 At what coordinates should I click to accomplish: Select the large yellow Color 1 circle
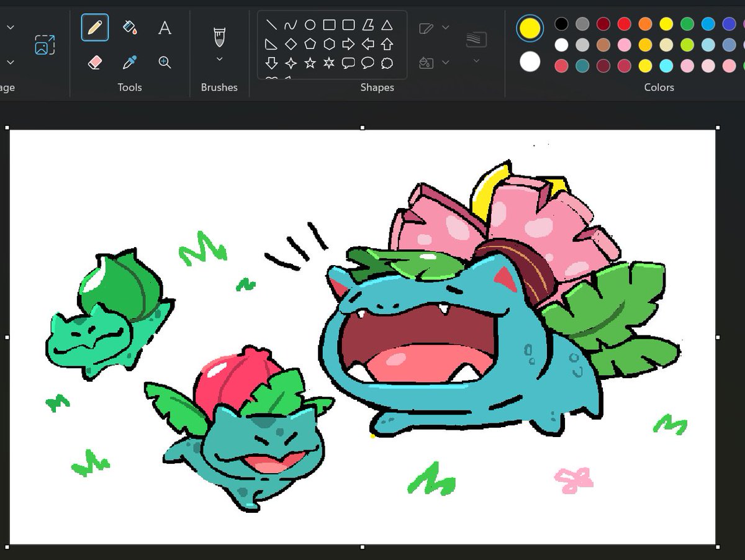click(530, 28)
